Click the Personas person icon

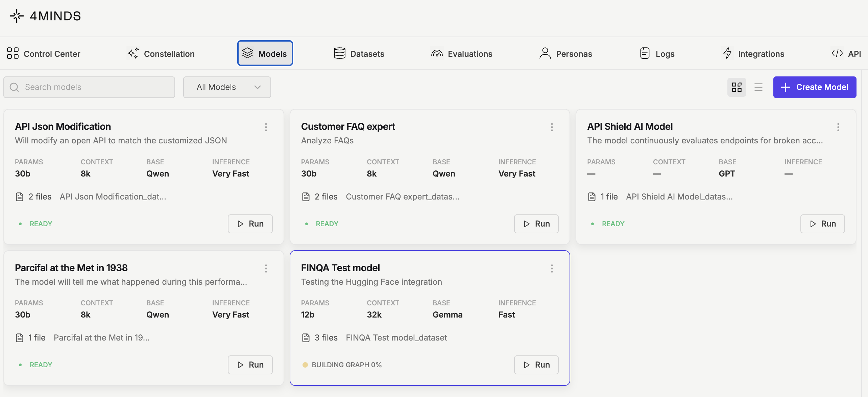pyautogui.click(x=545, y=53)
